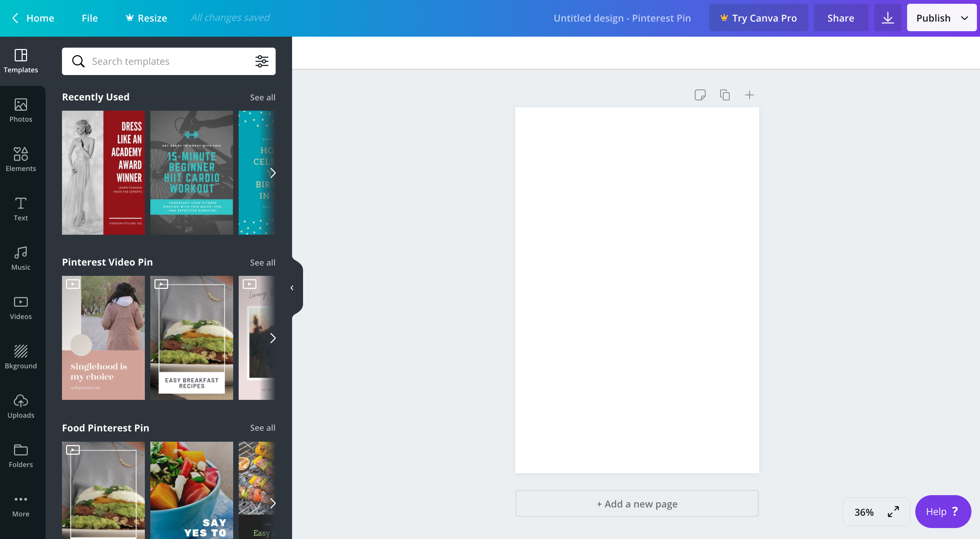Open the Publish dropdown
Viewport: 980px width, 539px height.
942,18
